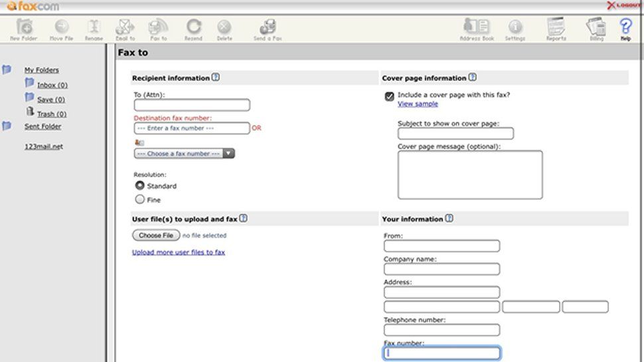644x362 pixels.
Task: Click Upload more user files to fax
Action: pyautogui.click(x=179, y=252)
